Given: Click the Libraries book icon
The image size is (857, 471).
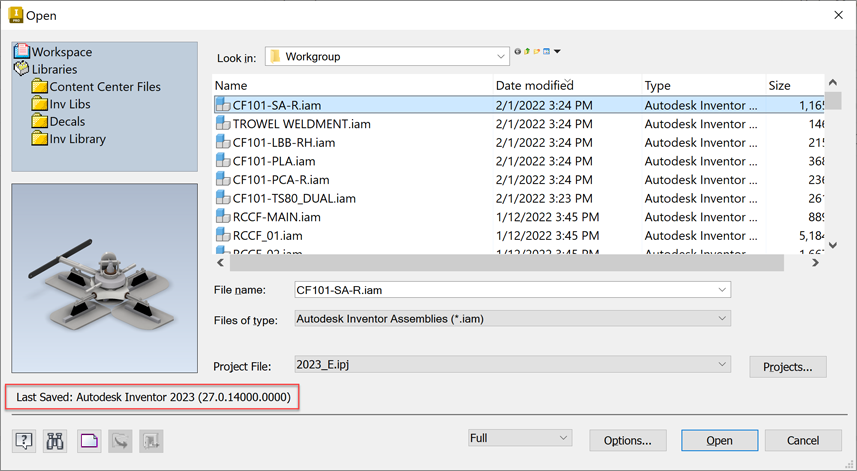Looking at the screenshot, I should tap(22, 69).
